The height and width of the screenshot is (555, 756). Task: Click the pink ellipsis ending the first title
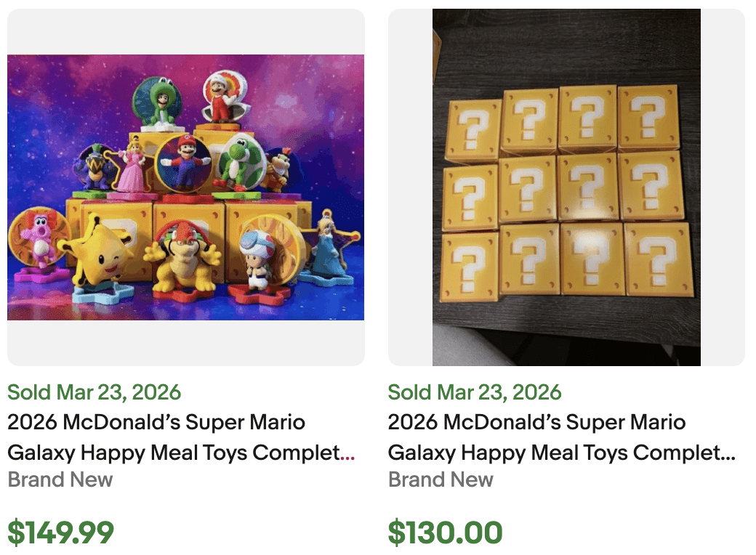348,455
